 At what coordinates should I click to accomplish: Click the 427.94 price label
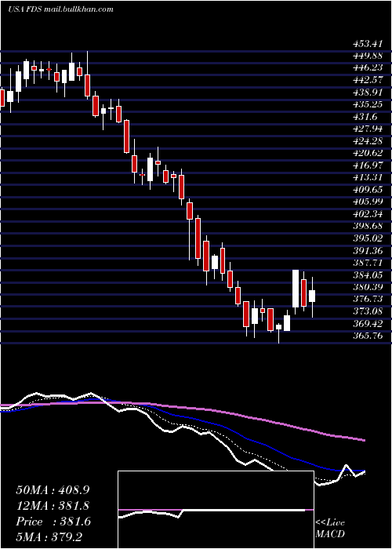tap(368, 129)
